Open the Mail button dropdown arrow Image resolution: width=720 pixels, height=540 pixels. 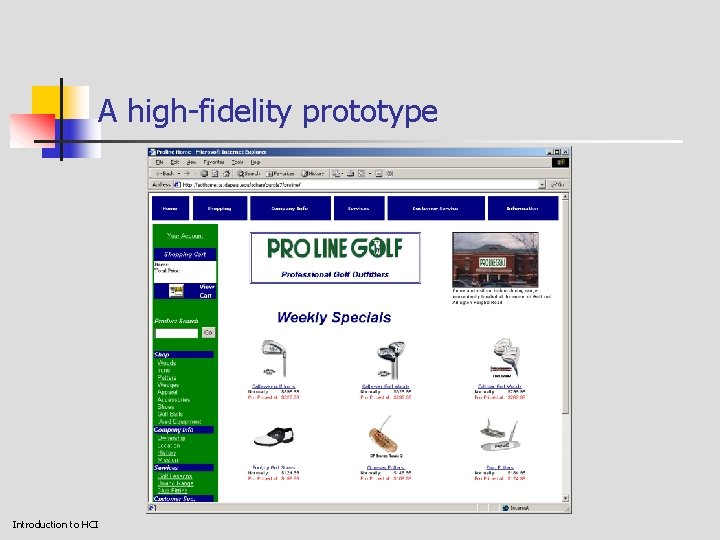(343, 174)
